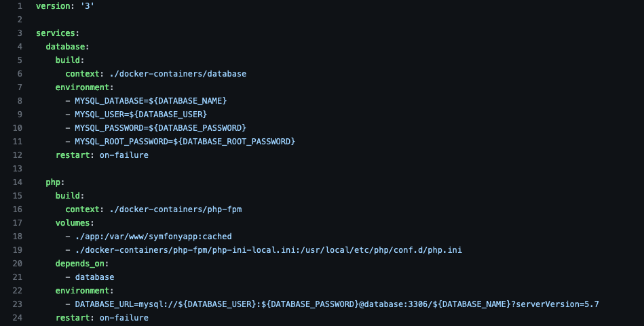The width and height of the screenshot is (644, 326).
Task: Select line number 23 in the gutter
Action: 18,304
